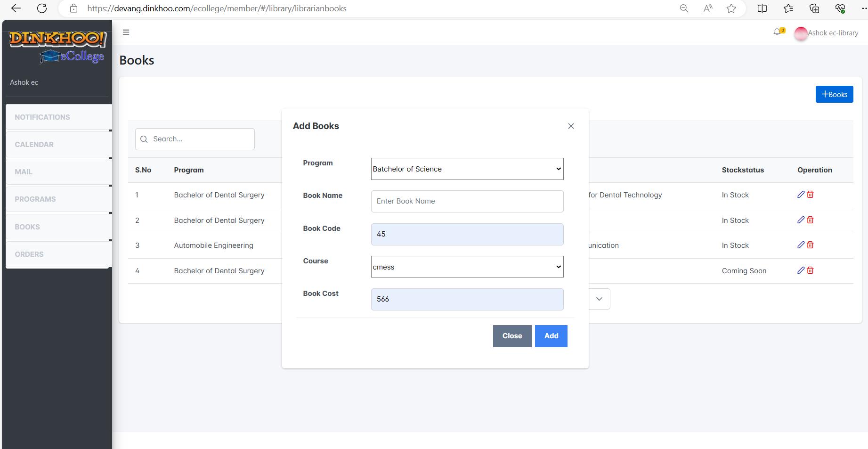Focus the Book Cost field with 566
Image resolution: width=868 pixels, height=449 pixels.
[467, 299]
